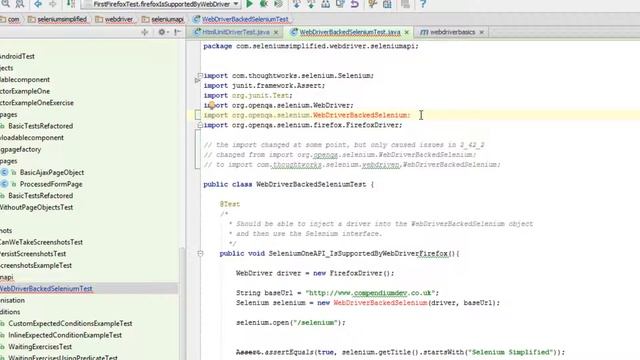Click the @Test annotation
The image size is (640, 360).
pos(230,204)
